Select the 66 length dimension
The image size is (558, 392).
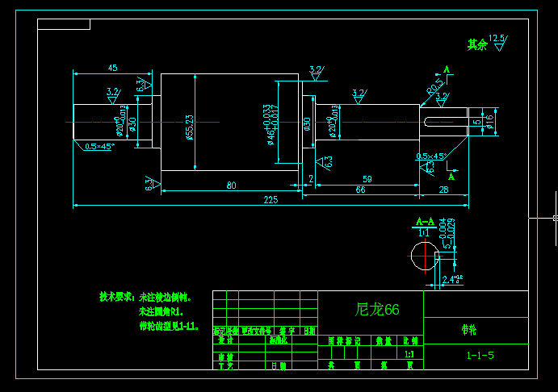(360, 190)
